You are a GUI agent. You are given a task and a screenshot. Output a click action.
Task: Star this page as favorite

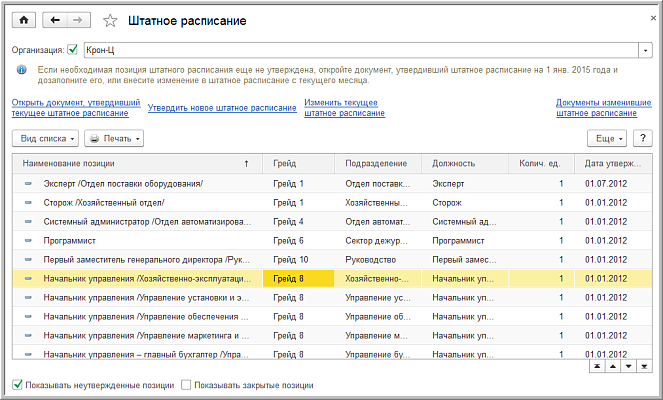(110, 21)
